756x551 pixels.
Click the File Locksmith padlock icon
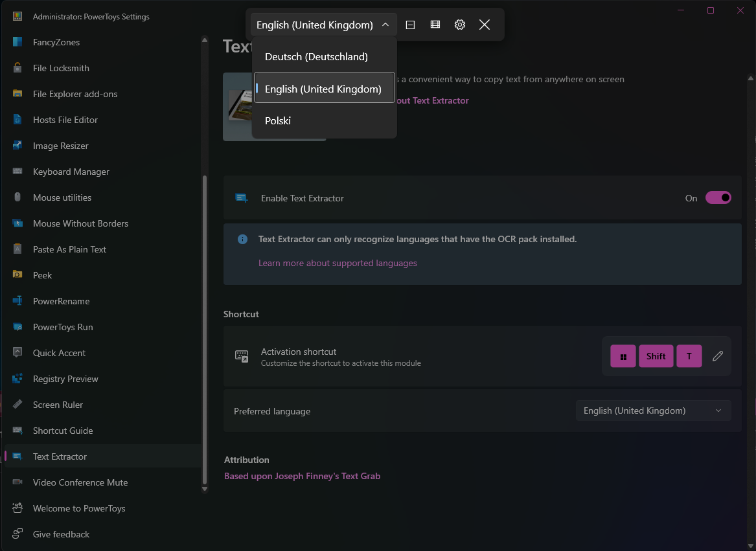point(17,67)
